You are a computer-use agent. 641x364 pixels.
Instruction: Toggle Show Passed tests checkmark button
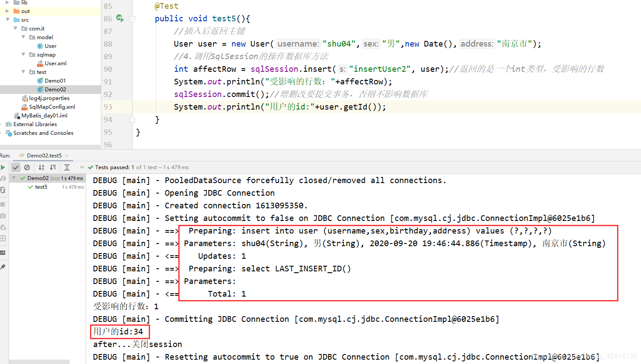pyautogui.click(x=16, y=167)
